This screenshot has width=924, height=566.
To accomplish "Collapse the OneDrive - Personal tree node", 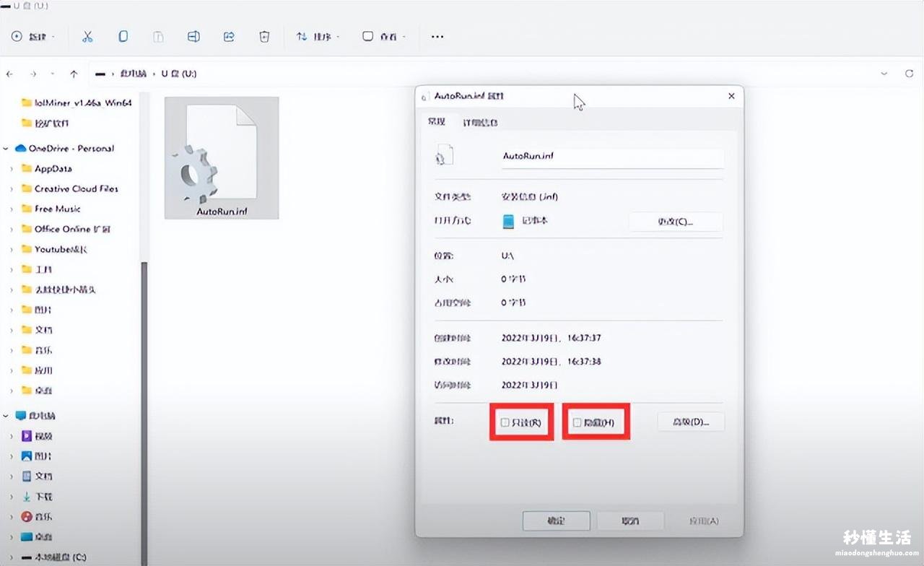I will click(6, 149).
